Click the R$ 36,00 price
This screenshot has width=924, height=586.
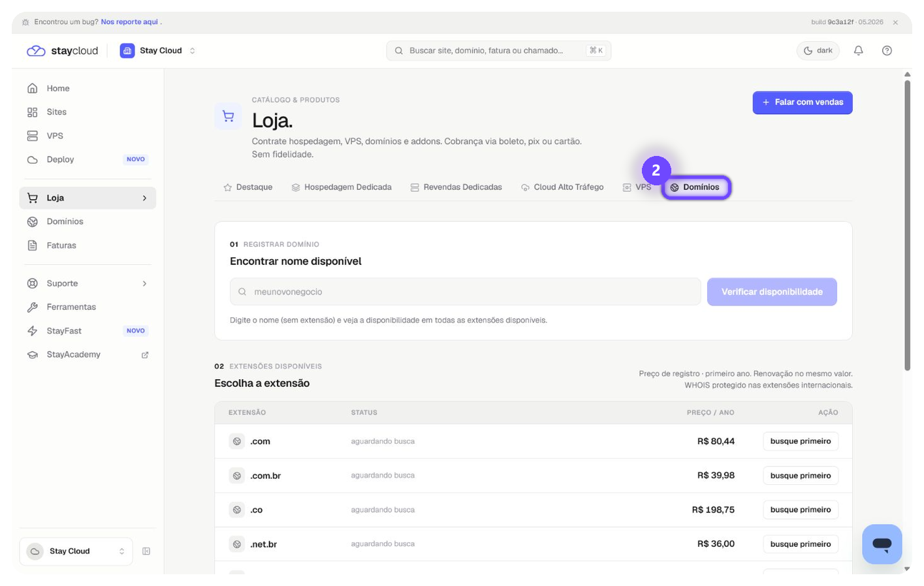(x=716, y=544)
